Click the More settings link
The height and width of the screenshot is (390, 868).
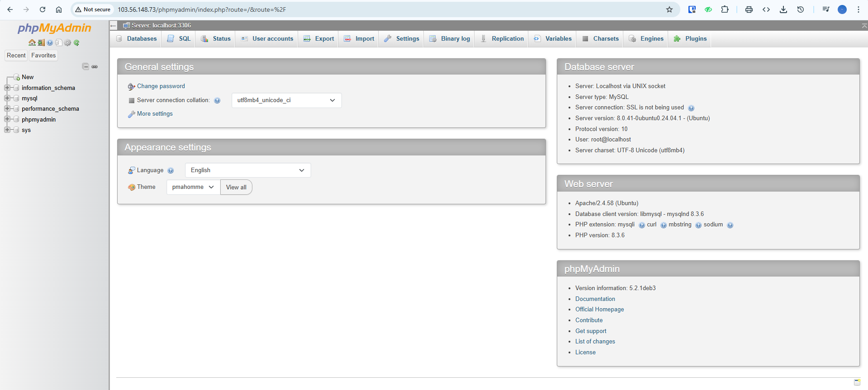155,114
